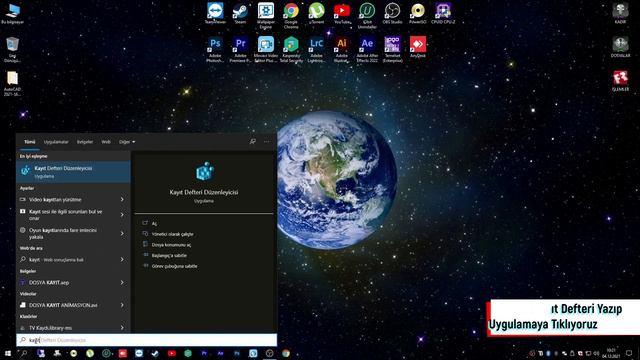This screenshot has height=360, width=640.
Task: Click the volume icon in system tray
Action: pos(596,353)
